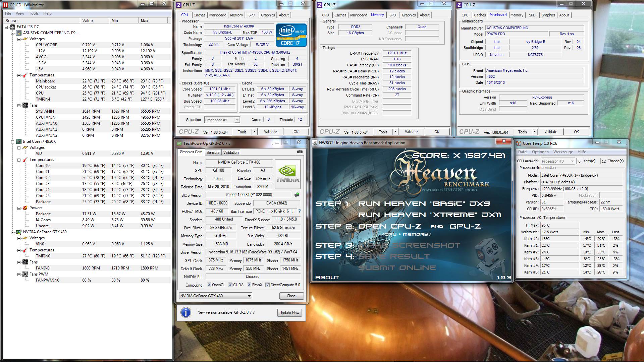Click the HWMonitor title bar icon
Screen dimensions: 644x362
pos(6,5)
